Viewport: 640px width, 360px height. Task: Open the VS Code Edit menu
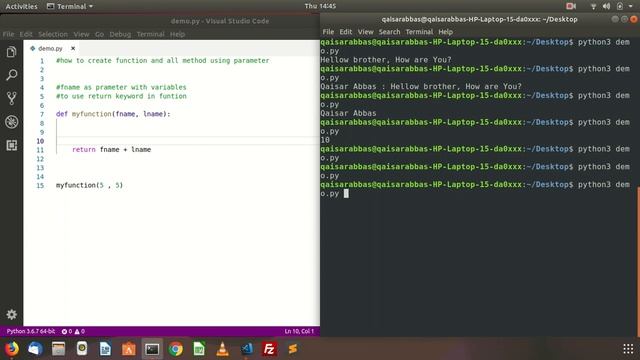[26, 34]
